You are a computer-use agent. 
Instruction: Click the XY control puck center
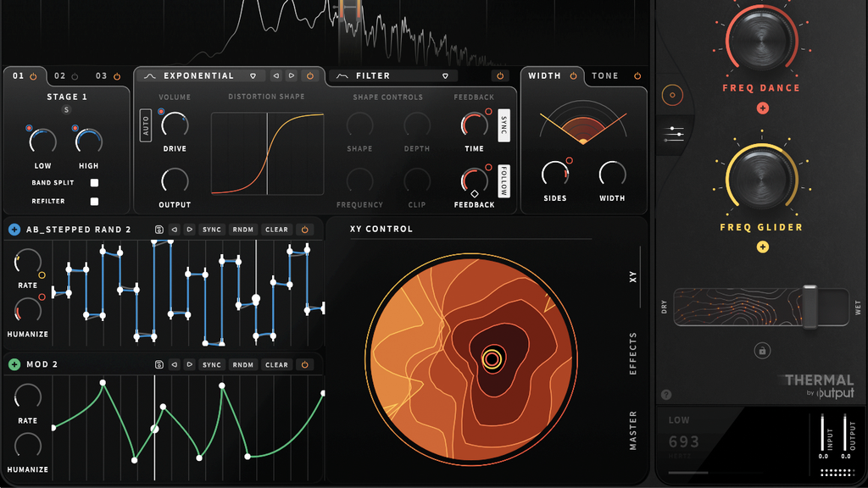click(492, 359)
